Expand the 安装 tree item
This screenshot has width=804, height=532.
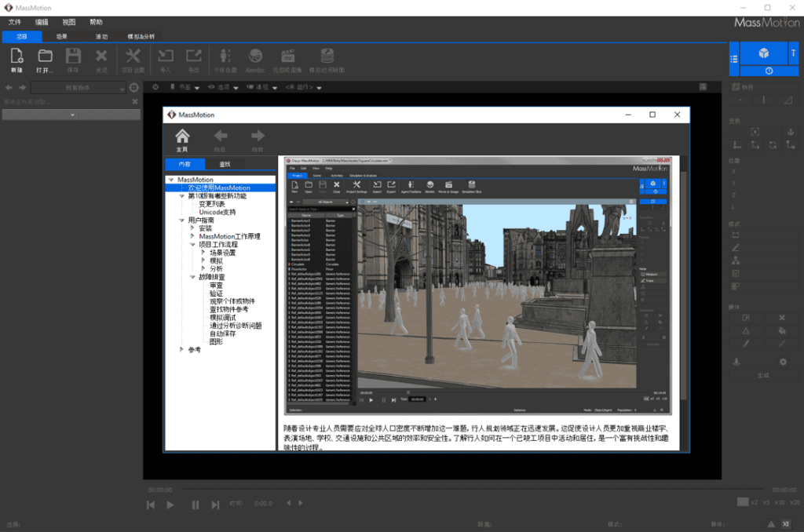coord(192,228)
